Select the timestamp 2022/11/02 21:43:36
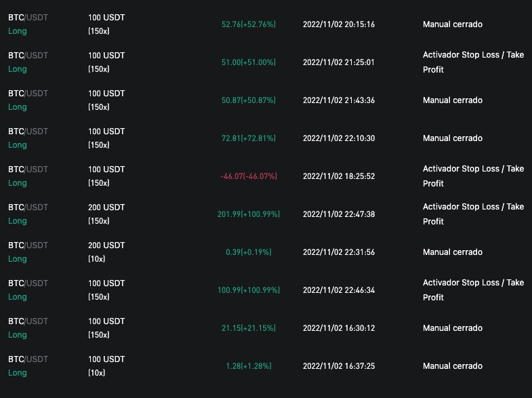The image size is (532, 398). [339, 100]
